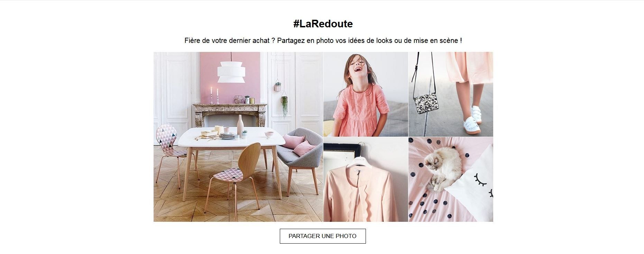
Task: Select the white pendant lamp in the photo
Action: 231,72
